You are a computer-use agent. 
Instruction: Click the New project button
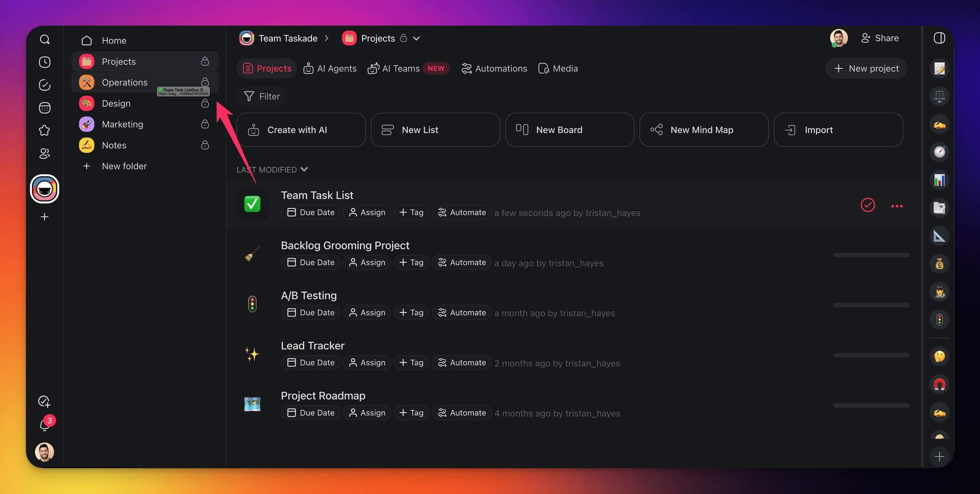866,69
